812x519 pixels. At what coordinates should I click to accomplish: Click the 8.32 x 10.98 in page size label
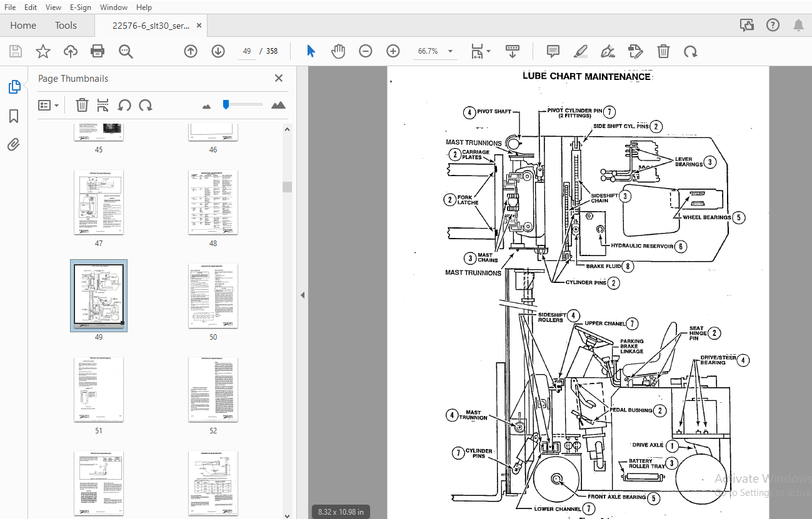click(x=340, y=512)
